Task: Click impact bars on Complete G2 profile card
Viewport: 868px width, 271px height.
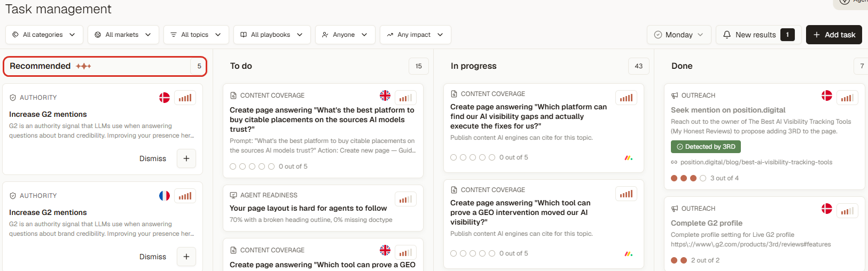Action: point(847,211)
